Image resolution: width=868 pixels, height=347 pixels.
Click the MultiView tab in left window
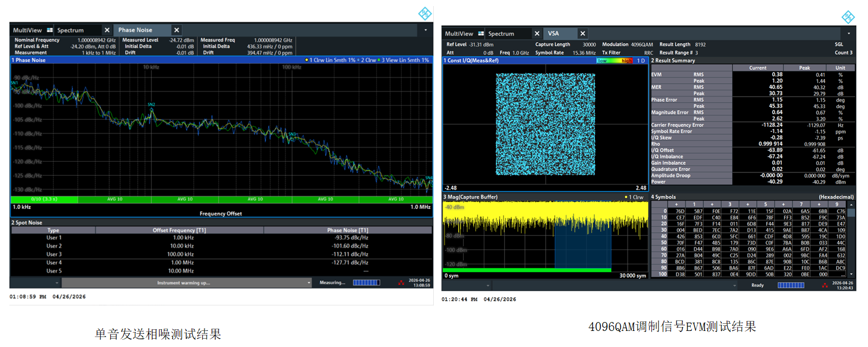coord(27,30)
